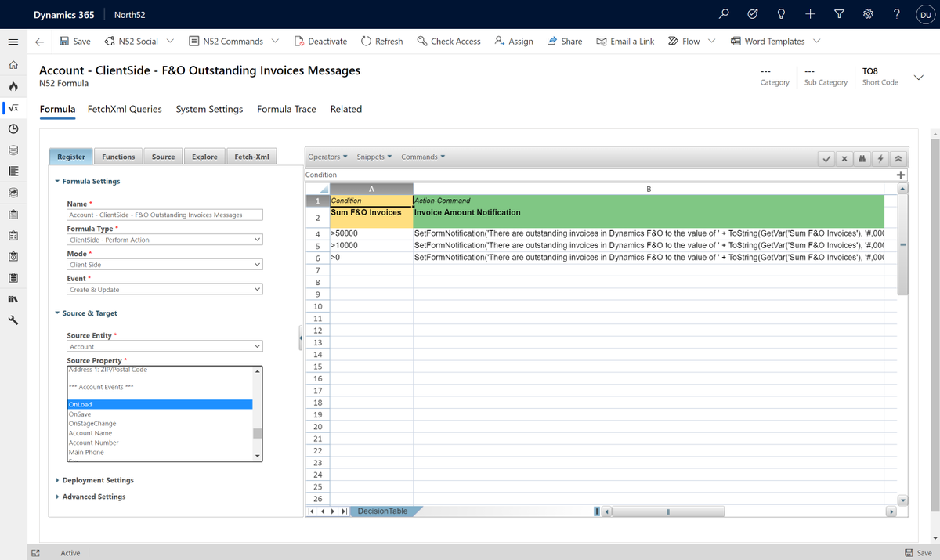Collapse the Formula Settings section
940x560 pixels.
pyautogui.click(x=87, y=181)
